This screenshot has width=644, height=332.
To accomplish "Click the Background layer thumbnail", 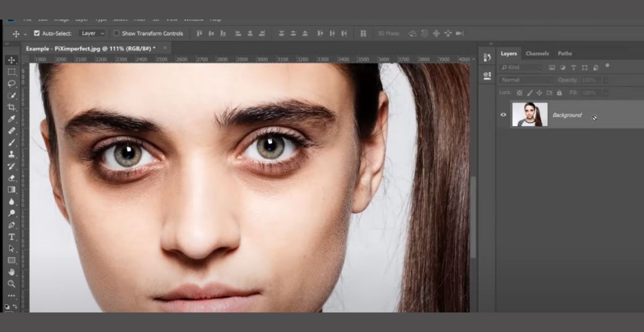I will 529,114.
